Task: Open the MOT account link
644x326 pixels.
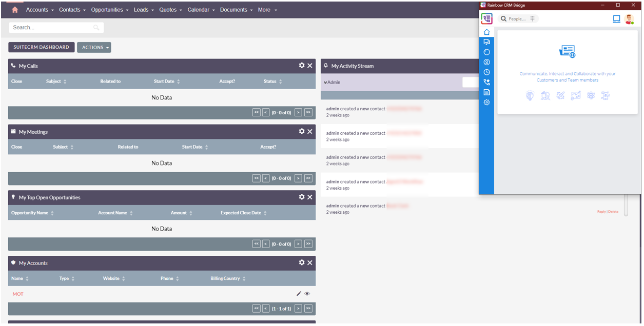Action: coord(18,294)
